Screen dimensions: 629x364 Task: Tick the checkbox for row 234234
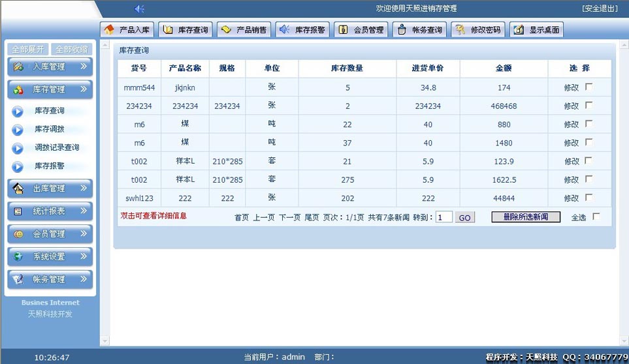point(589,105)
